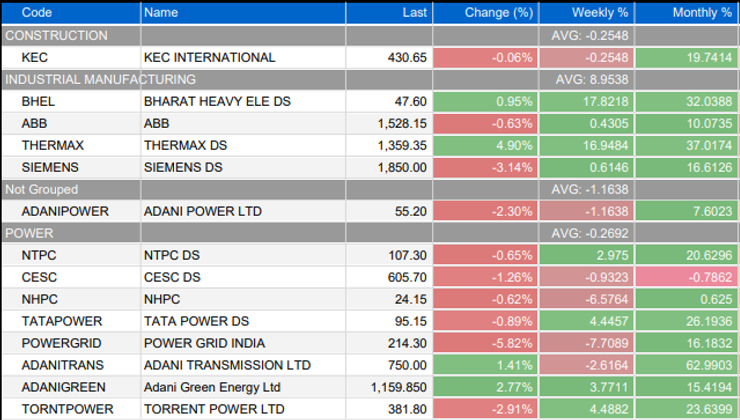Select the NTPC code cell
740x420 pixels.
tap(71, 255)
